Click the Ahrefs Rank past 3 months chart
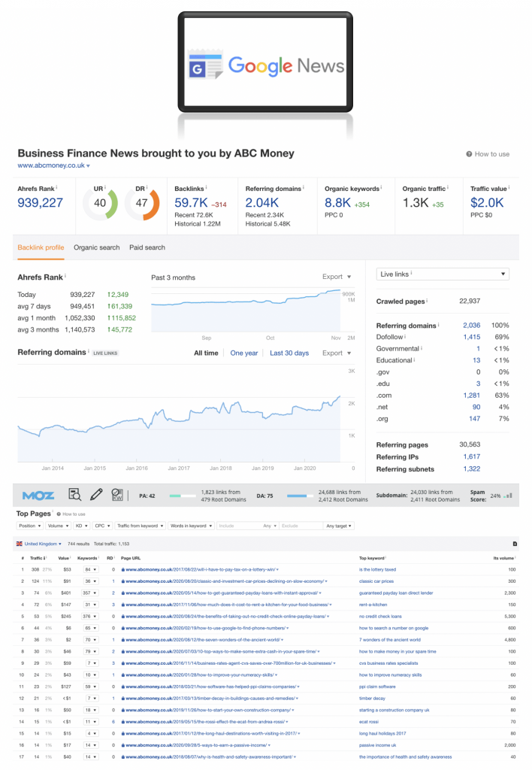This screenshot has width=532, height=770. click(x=246, y=311)
